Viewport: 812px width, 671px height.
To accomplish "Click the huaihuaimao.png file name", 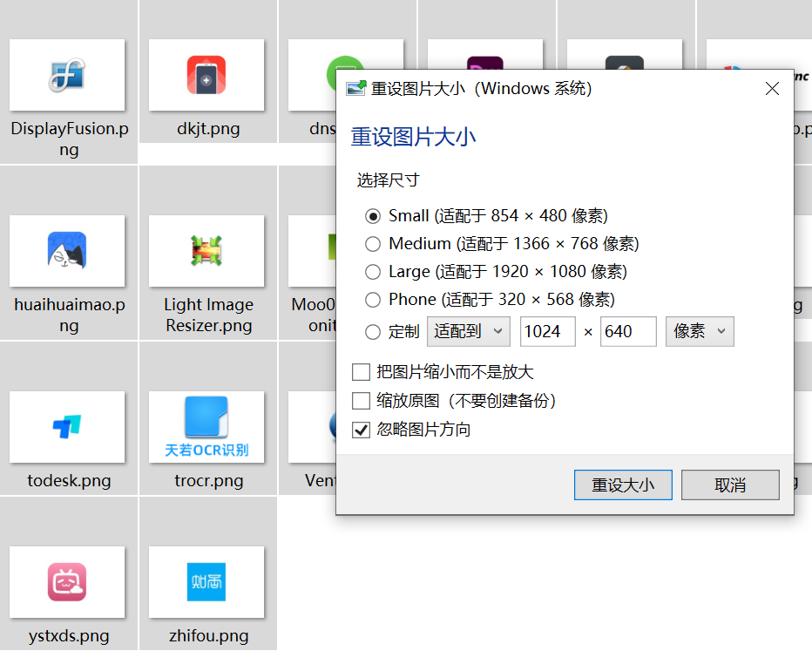I will pos(70,315).
